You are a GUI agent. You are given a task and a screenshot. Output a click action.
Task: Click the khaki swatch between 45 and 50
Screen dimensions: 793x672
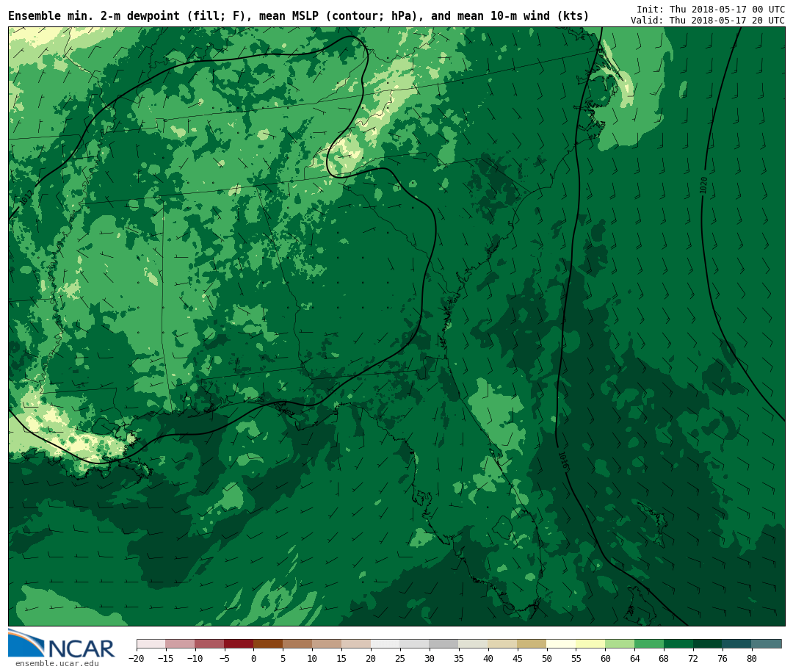point(532,643)
